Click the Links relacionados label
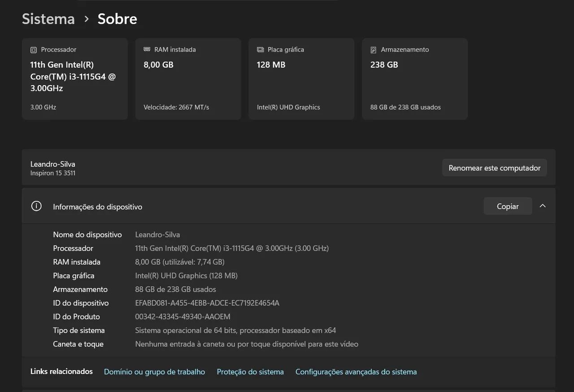The width and height of the screenshot is (574, 392). 61,371
